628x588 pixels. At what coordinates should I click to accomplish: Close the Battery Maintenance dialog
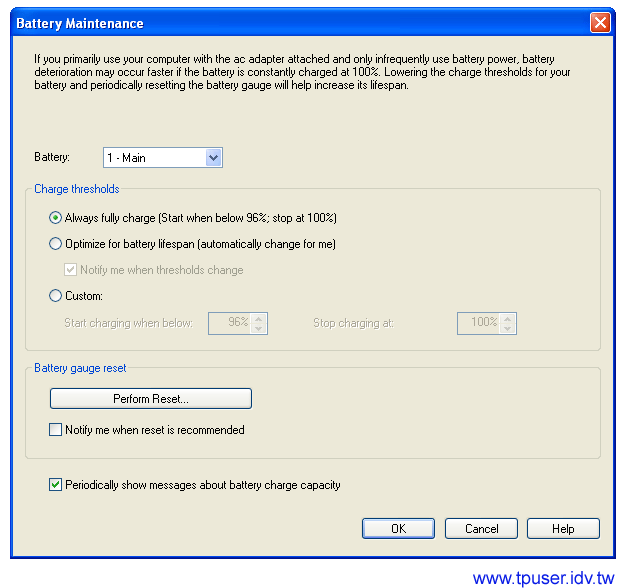599,23
